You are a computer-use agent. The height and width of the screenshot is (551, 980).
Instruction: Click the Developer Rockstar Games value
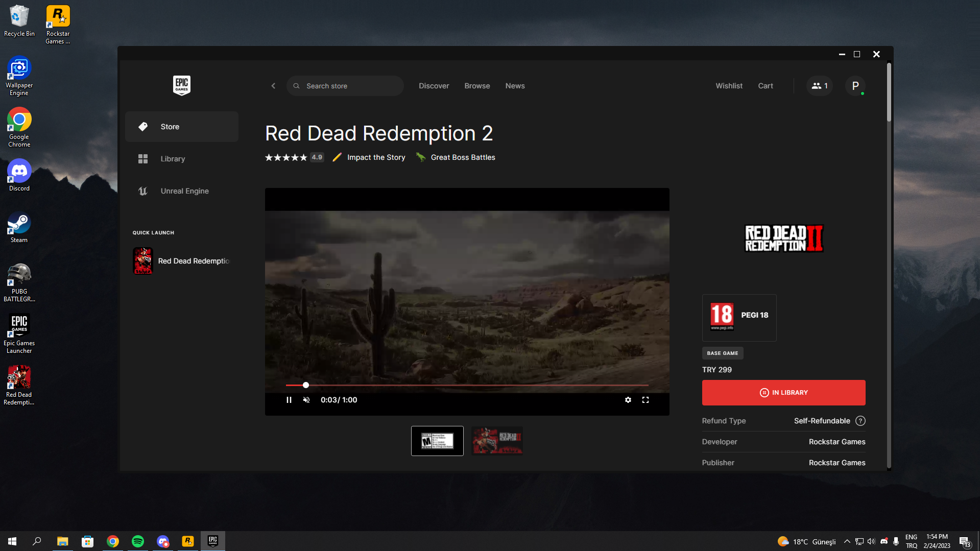tap(837, 442)
